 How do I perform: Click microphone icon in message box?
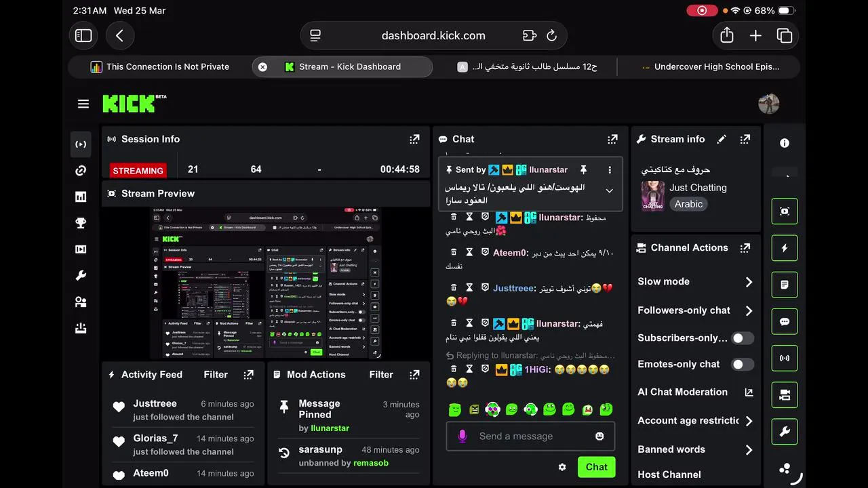[x=462, y=436]
